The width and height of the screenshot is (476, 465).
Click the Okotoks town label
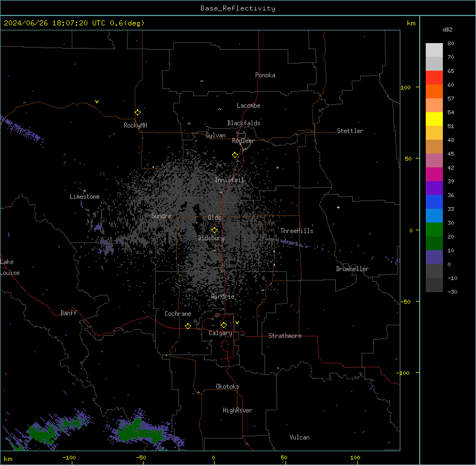[x=228, y=387]
